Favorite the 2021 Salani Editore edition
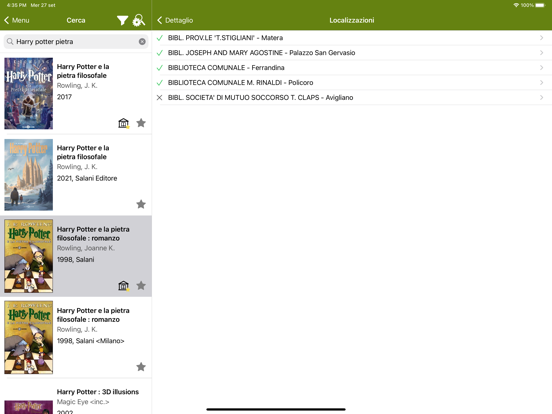 pyautogui.click(x=141, y=204)
